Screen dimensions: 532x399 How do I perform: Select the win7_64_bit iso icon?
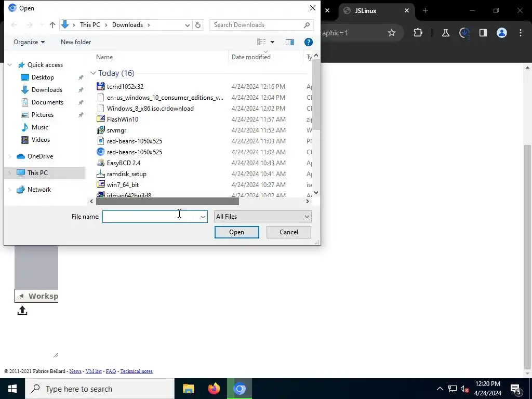pyautogui.click(x=101, y=185)
